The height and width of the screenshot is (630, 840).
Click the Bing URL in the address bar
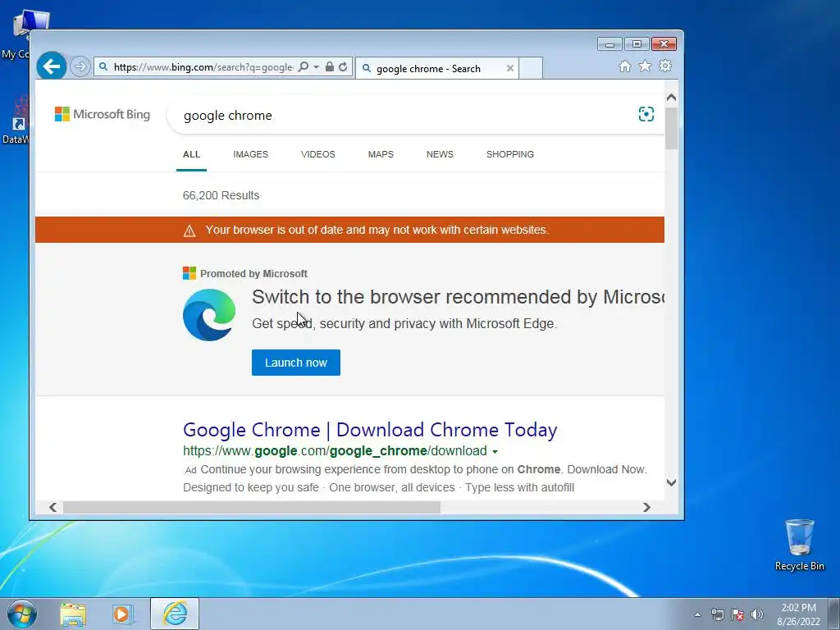coord(203,67)
